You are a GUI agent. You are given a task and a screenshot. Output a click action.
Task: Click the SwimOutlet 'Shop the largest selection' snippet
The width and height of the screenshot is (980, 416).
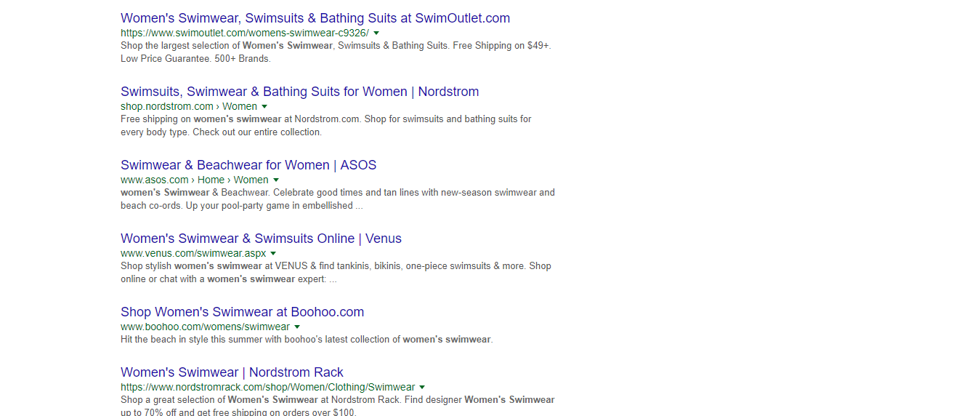coord(335,52)
